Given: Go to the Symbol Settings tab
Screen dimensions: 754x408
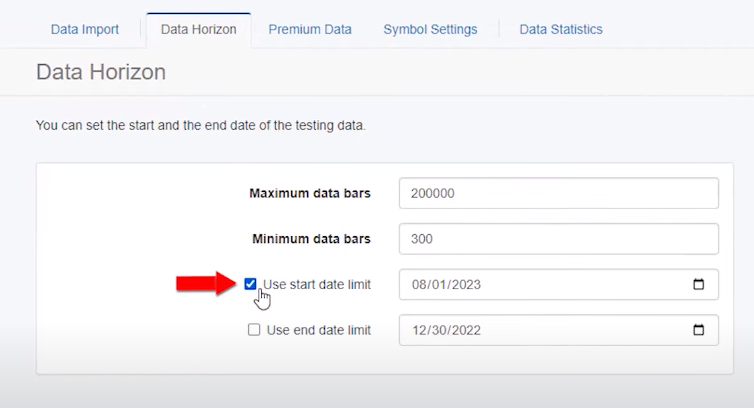Looking at the screenshot, I should pos(430,29).
